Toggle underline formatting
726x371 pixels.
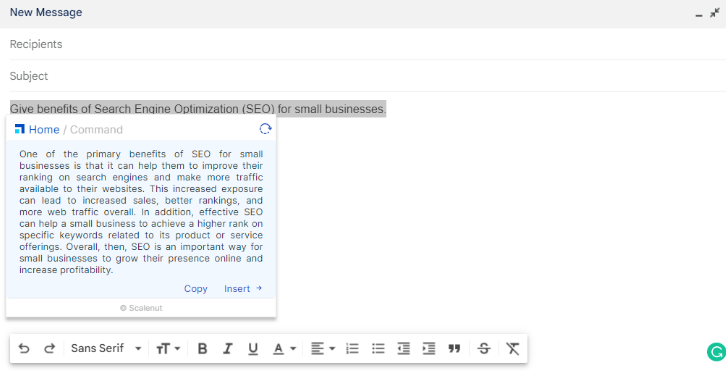point(253,348)
